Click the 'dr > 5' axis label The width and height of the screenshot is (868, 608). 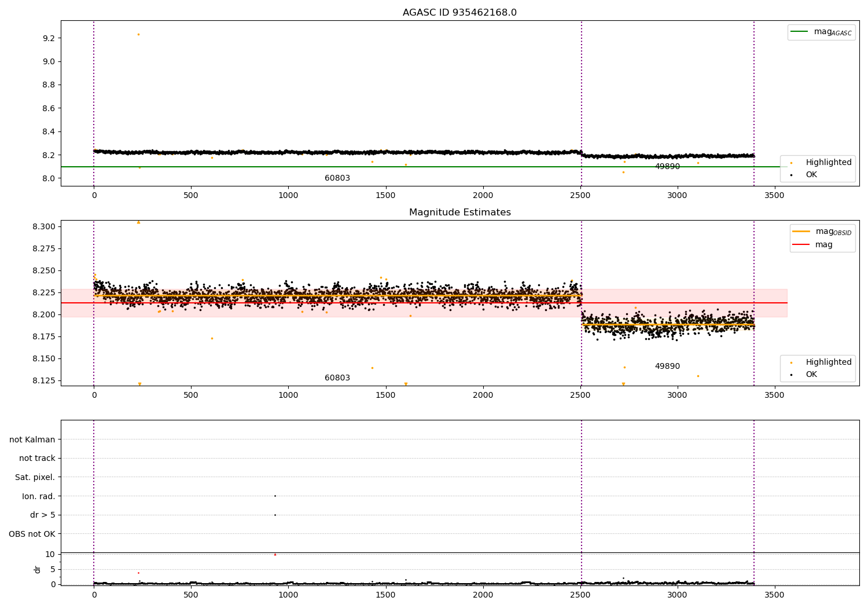pyautogui.click(x=43, y=515)
